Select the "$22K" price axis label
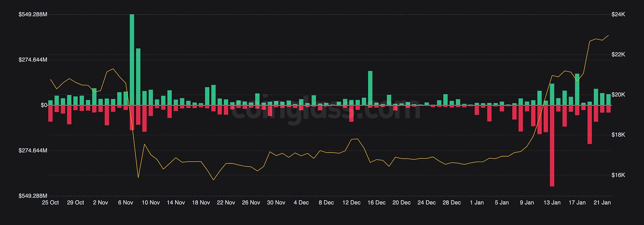The image size is (644, 225). pyautogui.click(x=618, y=54)
